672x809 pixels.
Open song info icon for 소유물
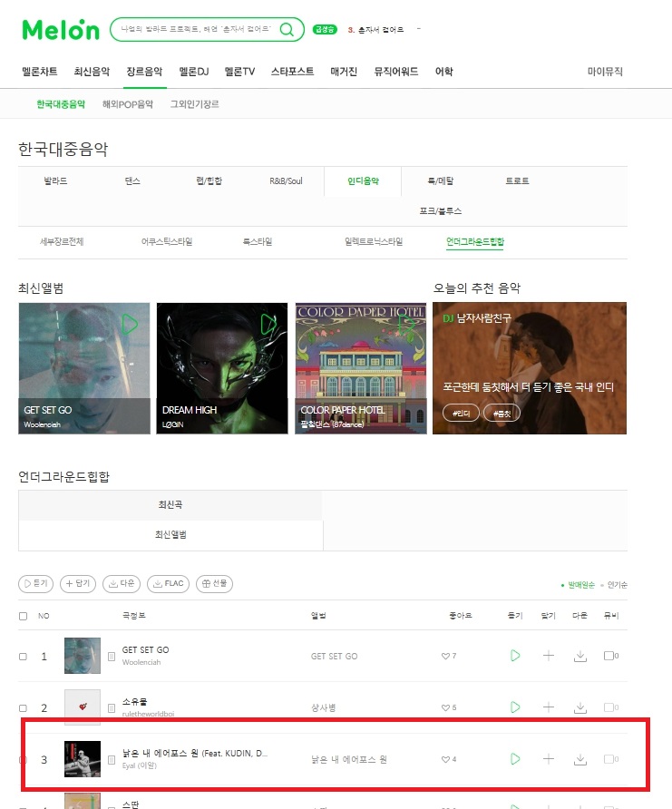pyautogui.click(x=112, y=707)
